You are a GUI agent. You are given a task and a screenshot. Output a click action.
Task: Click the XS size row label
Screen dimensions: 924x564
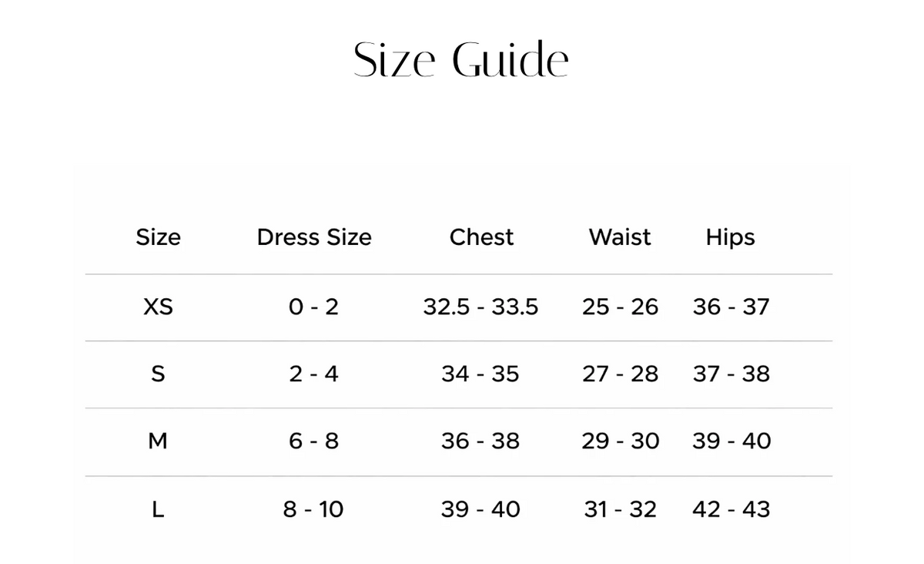point(158,307)
